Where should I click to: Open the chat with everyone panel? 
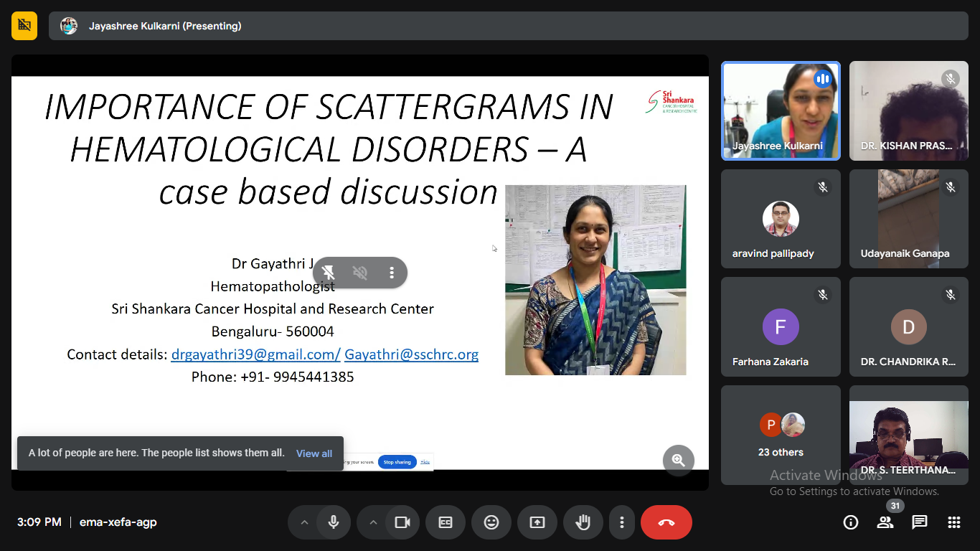pyautogui.click(x=920, y=522)
